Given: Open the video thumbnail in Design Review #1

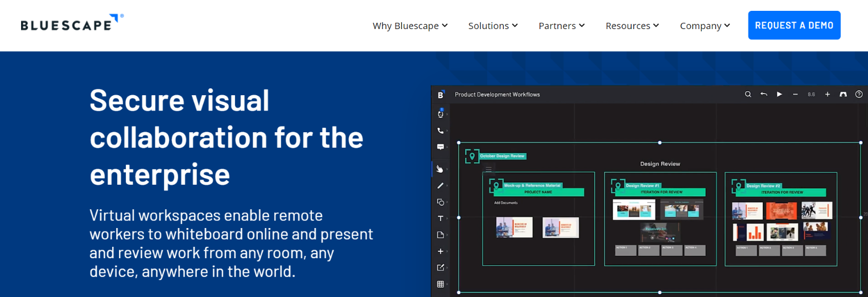Looking at the screenshot, I should click(x=659, y=232).
